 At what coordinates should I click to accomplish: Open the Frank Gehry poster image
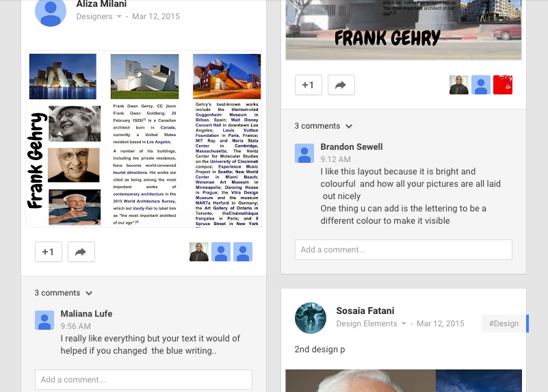click(x=144, y=139)
